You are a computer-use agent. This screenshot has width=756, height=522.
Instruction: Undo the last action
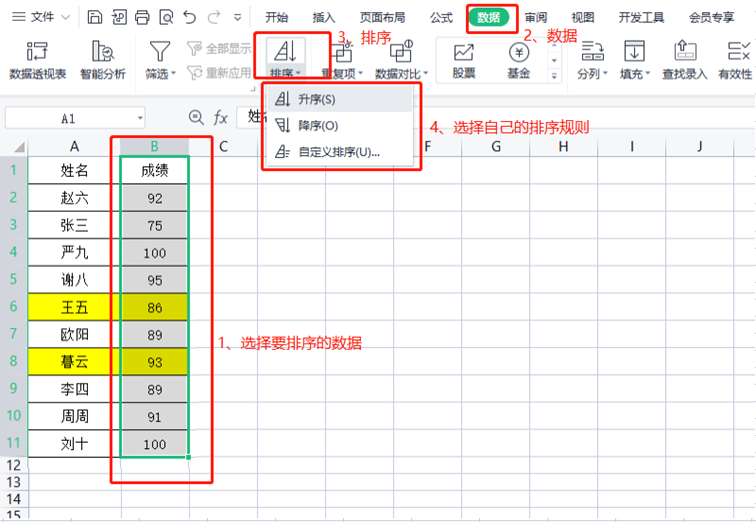tap(190, 18)
